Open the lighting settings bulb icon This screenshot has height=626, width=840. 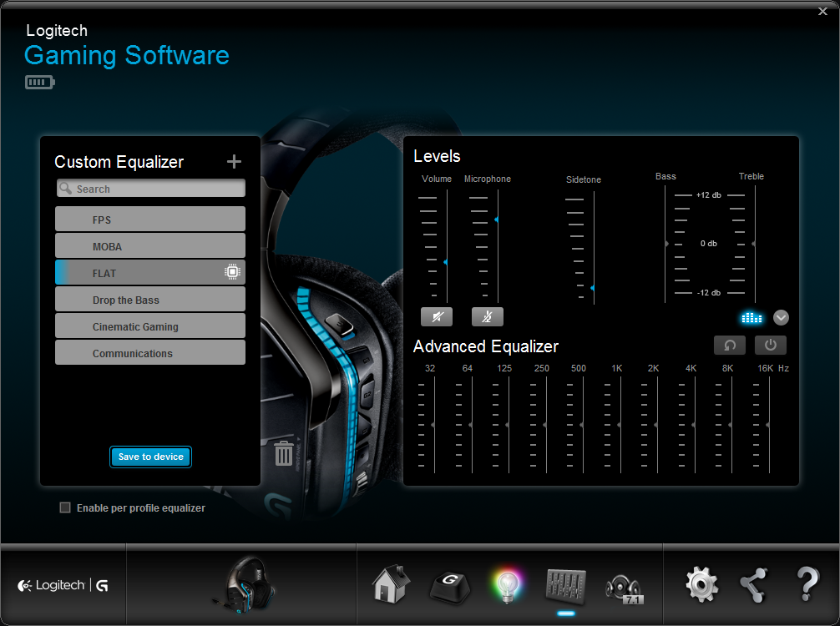click(507, 584)
